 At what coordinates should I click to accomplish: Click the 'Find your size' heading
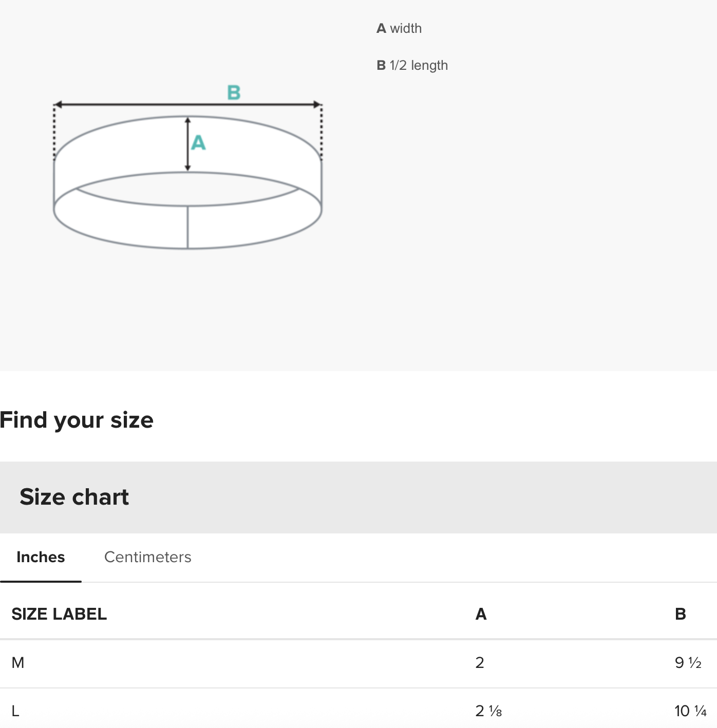pos(77,420)
